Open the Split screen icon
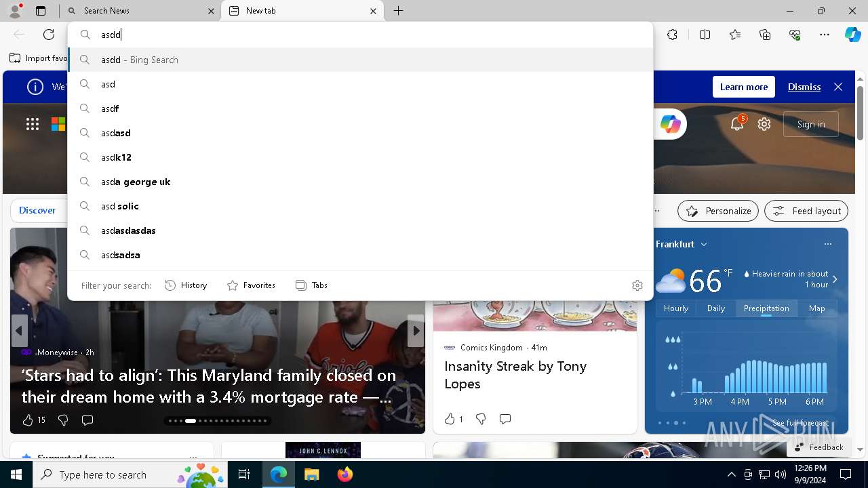Image resolution: width=868 pixels, height=488 pixels. pos(705,35)
